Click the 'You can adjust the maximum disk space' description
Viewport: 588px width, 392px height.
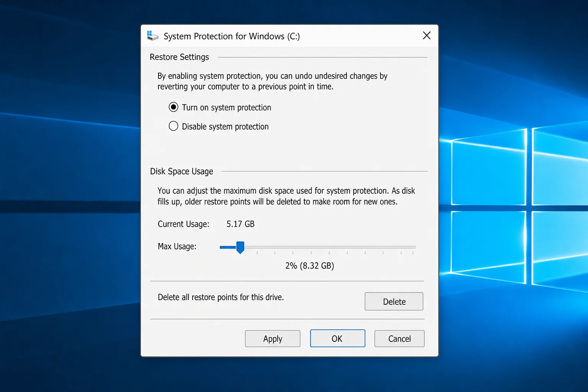click(286, 196)
